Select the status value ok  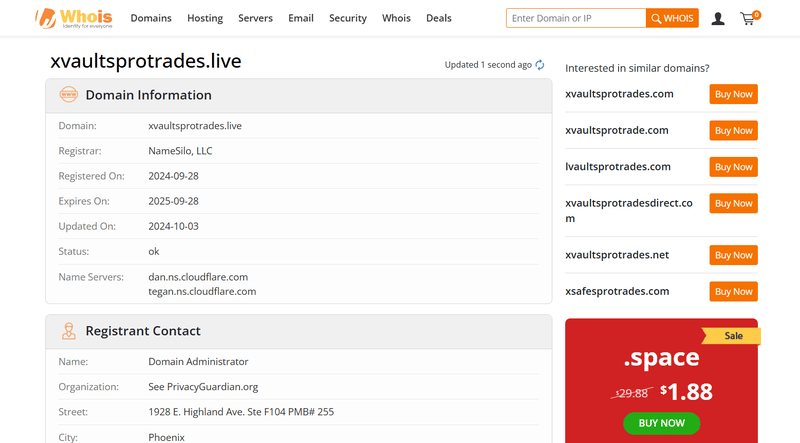[x=154, y=252]
